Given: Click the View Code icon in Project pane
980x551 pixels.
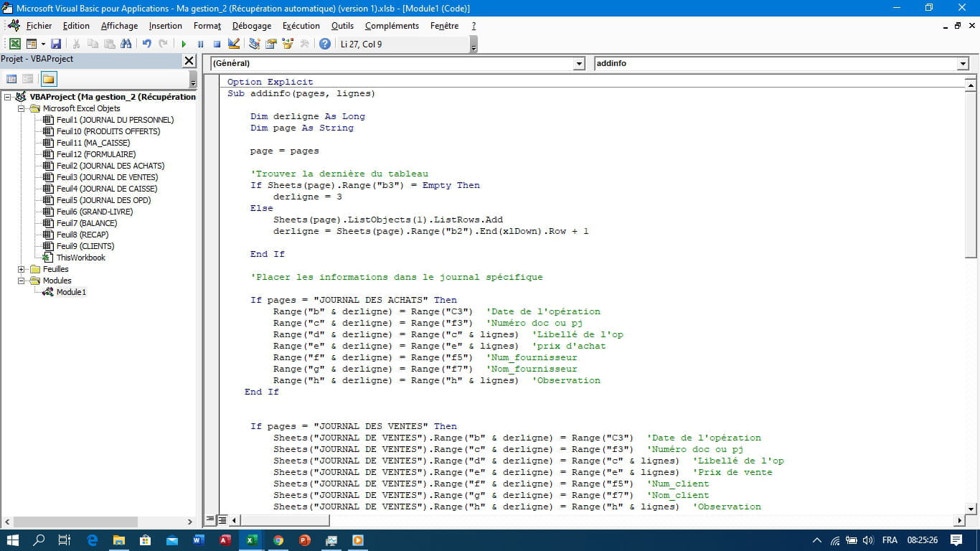Looking at the screenshot, I should tap(11, 79).
